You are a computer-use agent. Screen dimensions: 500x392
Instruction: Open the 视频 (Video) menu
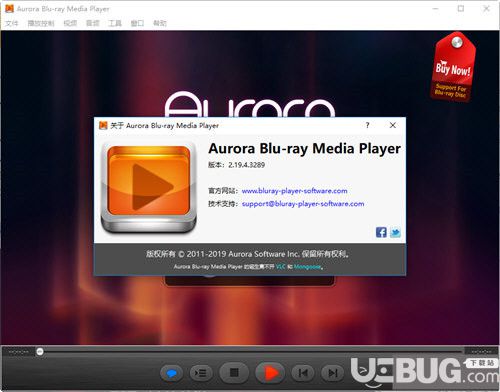tap(70, 23)
